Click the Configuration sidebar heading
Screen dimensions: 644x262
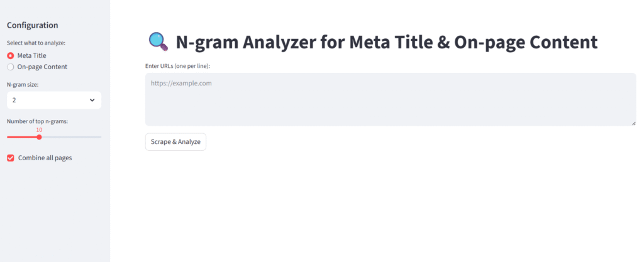tap(32, 25)
